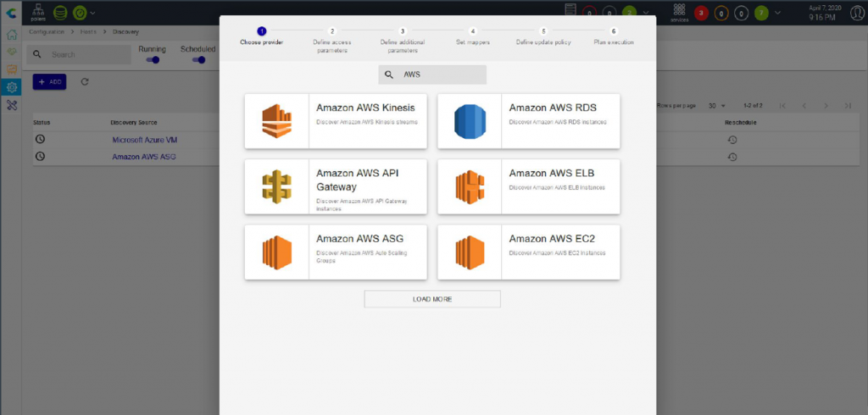Click the background Search jobs field
Viewport: 868px width, 415px height.
coord(79,54)
